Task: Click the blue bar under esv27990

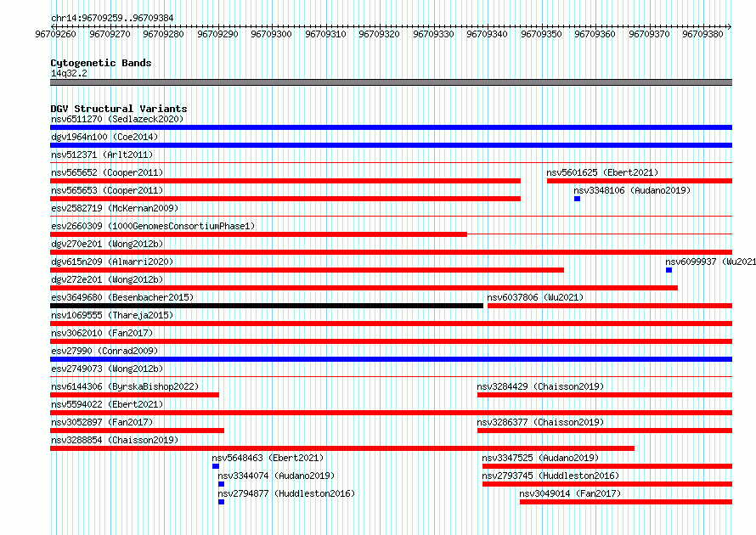Action: [x=391, y=359]
